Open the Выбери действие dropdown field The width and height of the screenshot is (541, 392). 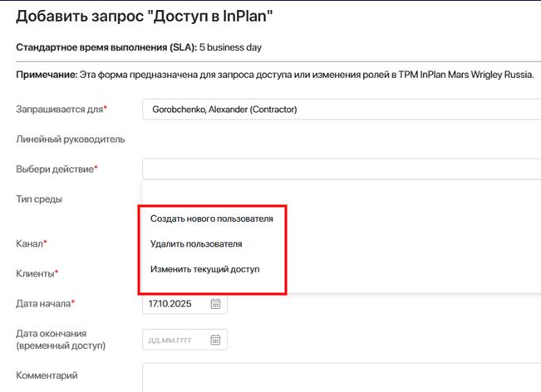click(x=341, y=169)
